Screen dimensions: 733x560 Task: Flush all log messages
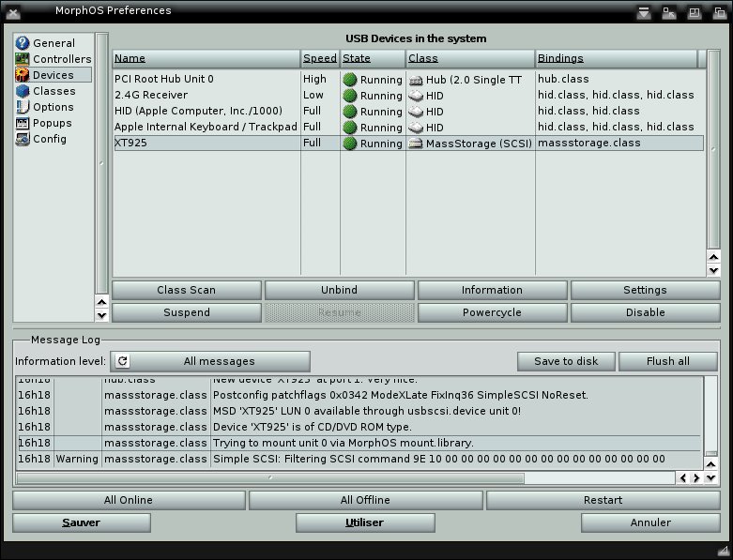coord(667,361)
